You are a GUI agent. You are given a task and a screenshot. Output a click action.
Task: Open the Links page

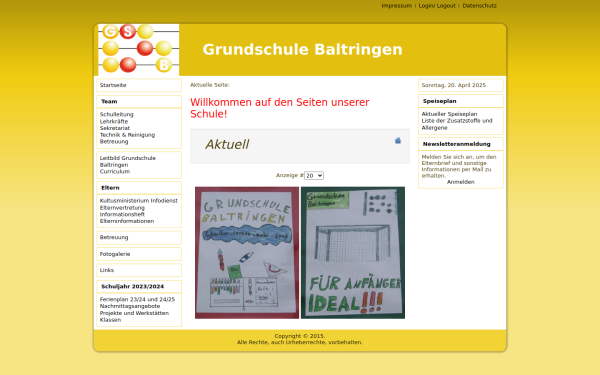click(107, 270)
